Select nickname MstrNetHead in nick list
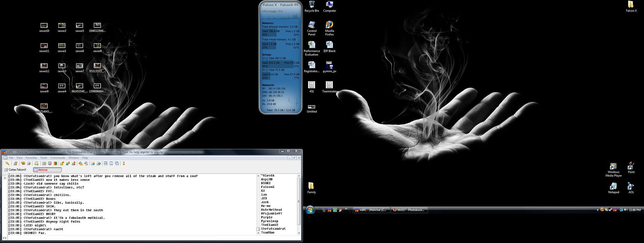The height and width of the screenshot is (243, 644). click(271, 210)
